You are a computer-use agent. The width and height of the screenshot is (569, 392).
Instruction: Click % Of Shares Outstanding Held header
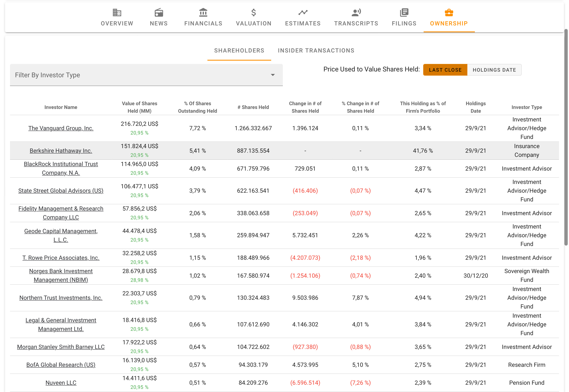(x=197, y=107)
